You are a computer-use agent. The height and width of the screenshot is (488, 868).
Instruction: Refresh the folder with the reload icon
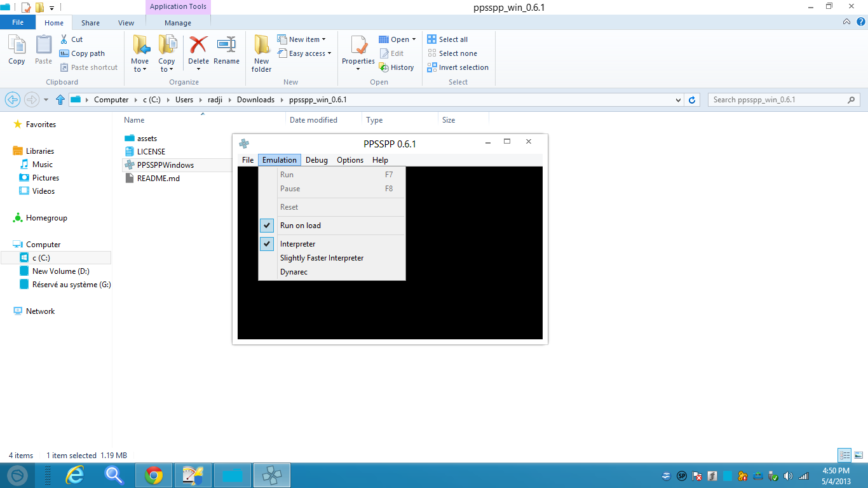(x=693, y=100)
